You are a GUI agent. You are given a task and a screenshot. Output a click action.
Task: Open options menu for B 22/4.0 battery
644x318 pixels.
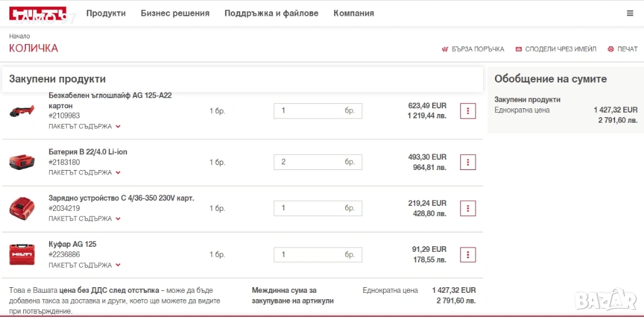click(468, 162)
